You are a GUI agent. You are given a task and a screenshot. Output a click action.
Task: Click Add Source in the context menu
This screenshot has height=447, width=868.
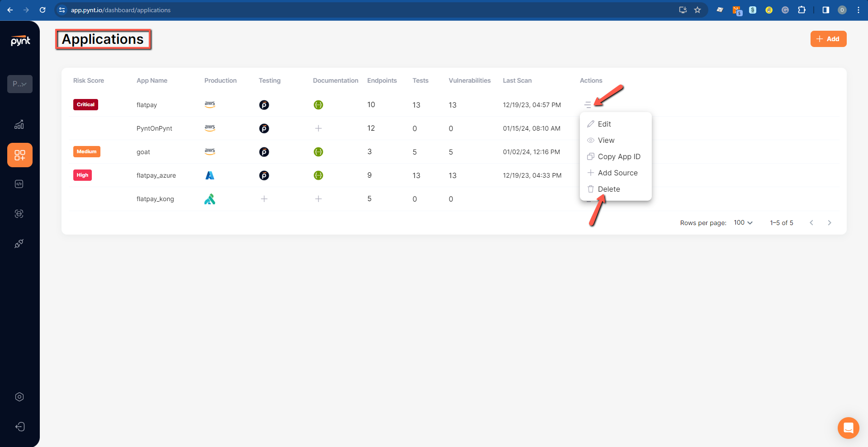(617, 173)
